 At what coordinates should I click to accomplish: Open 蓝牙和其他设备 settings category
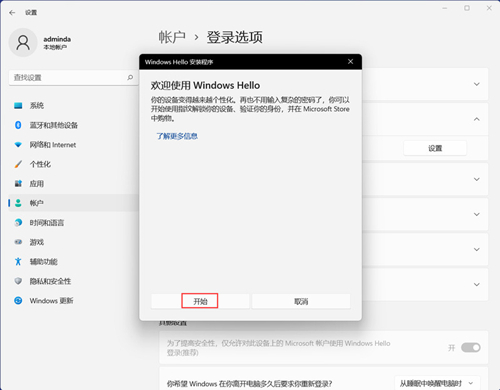(73, 125)
